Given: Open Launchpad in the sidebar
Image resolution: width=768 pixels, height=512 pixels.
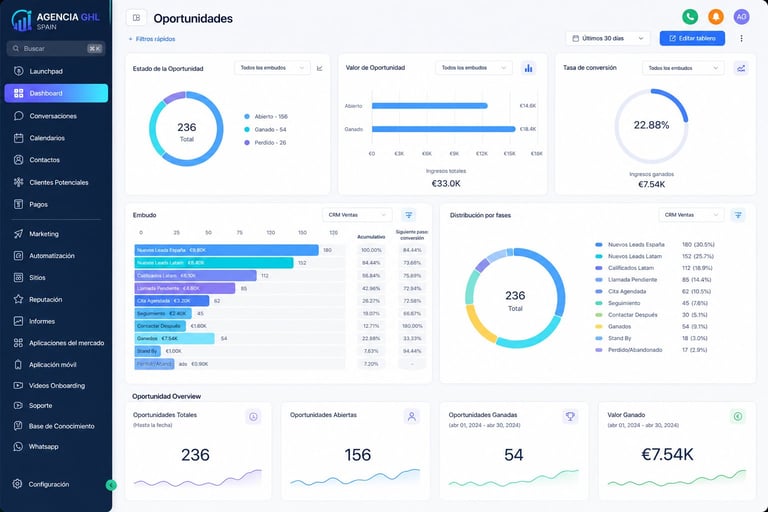Looking at the screenshot, I should [56, 71].
